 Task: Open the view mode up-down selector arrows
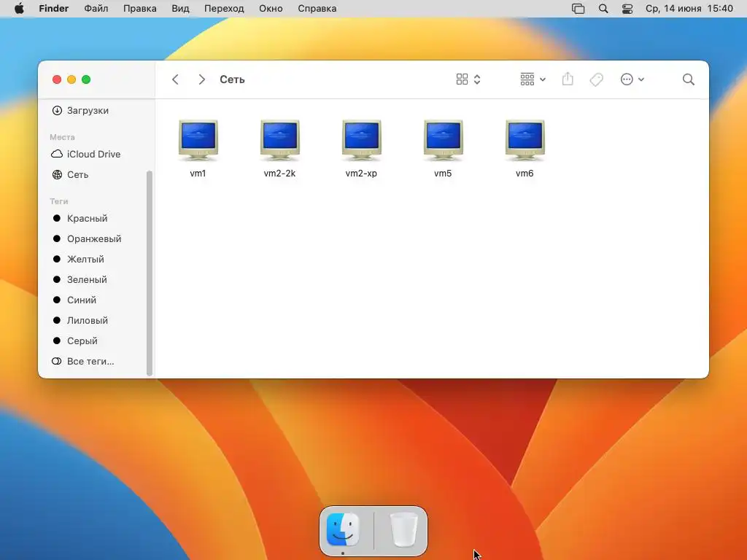tap(477, 79)
